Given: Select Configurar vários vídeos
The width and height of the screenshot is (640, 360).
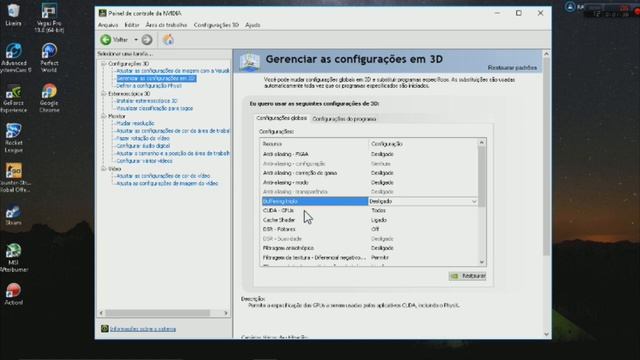Looking at the screenshot, I should point(144,161).
